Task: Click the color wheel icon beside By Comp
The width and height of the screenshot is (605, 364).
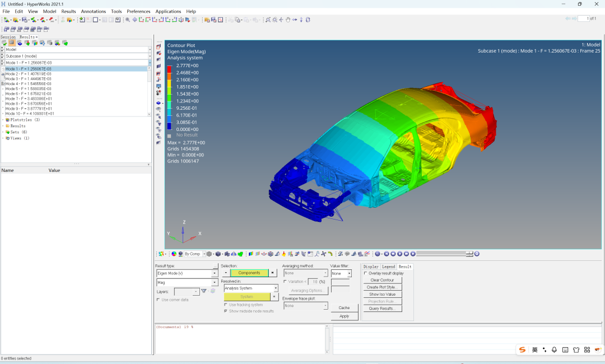Action: [174, 254]
